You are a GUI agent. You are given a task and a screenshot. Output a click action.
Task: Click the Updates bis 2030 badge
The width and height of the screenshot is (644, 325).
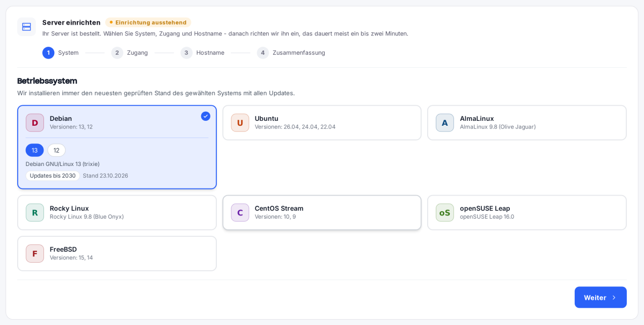53,176
